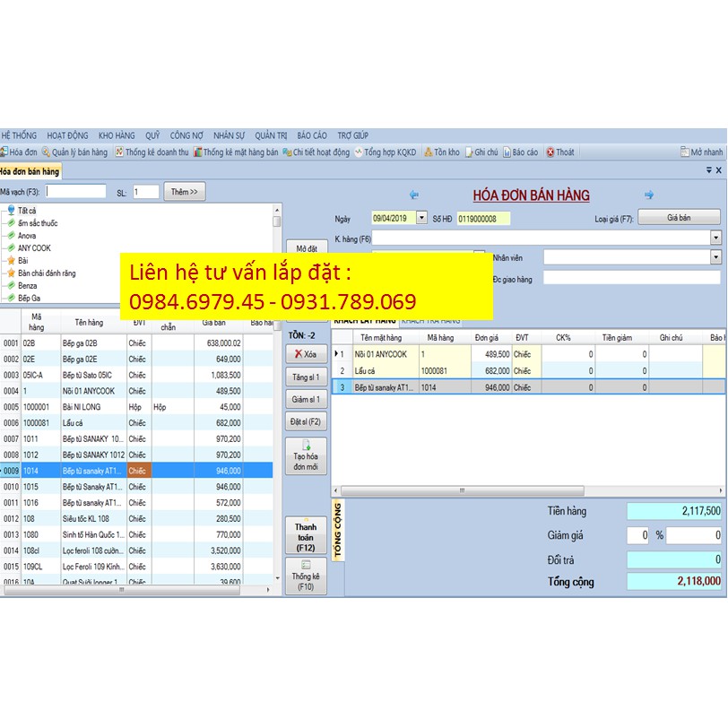
Task: Click the Mã vạch barcode input field
Action: click(76, 192)
